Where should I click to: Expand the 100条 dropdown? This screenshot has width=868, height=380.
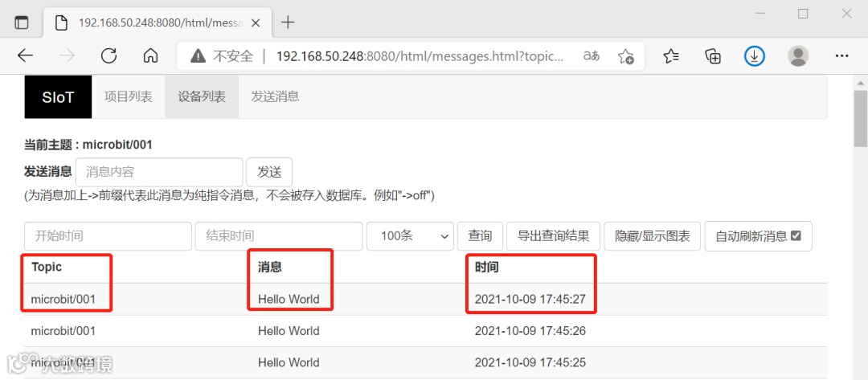click(x=410, y=236)
